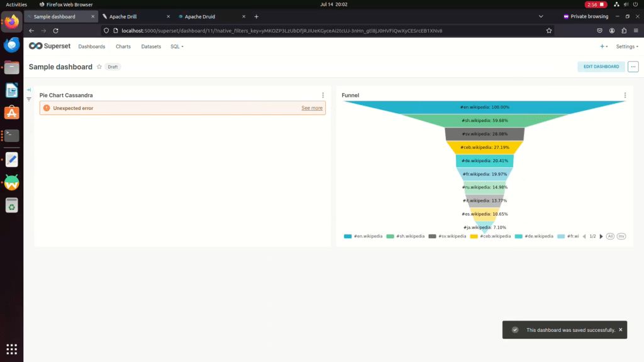Open the Charts menu item
Viewport: 644px width, 362px height.
tap(123, 47)
